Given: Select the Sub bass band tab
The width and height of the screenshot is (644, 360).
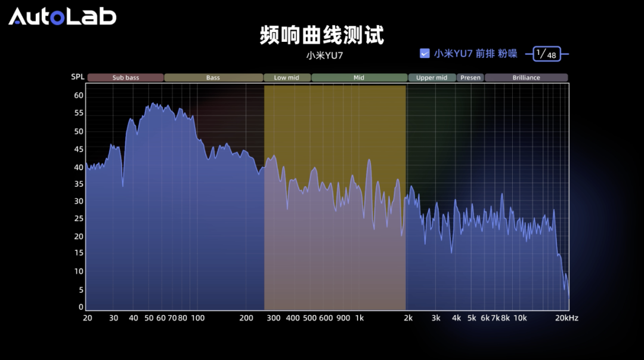Looking at the screenshot, I should point(126,78).
